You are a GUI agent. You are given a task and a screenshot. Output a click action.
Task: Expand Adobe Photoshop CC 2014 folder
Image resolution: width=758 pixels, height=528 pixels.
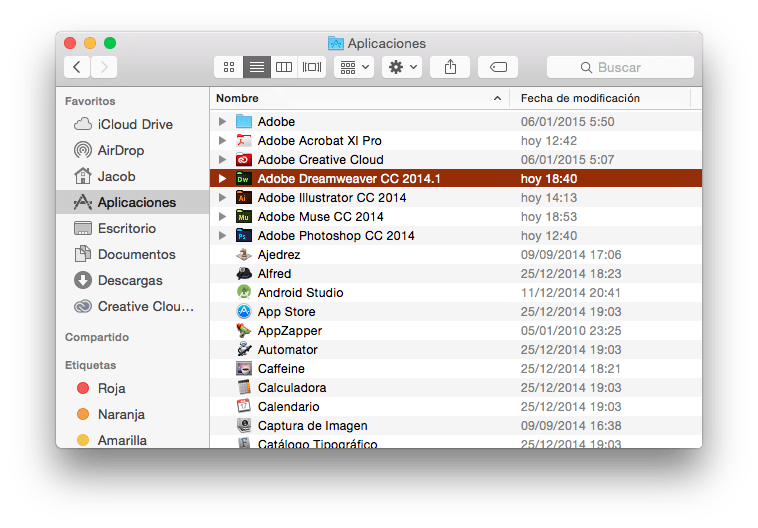pyautogui.click(x=222, y=235)
